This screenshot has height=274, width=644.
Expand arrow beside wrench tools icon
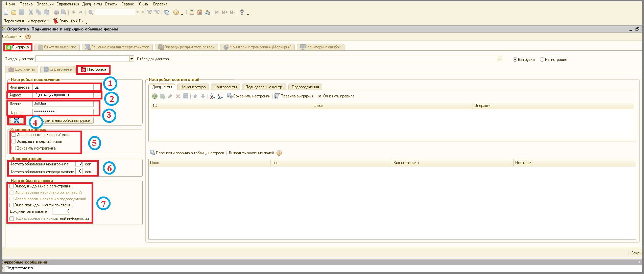[x=248, y=14]
